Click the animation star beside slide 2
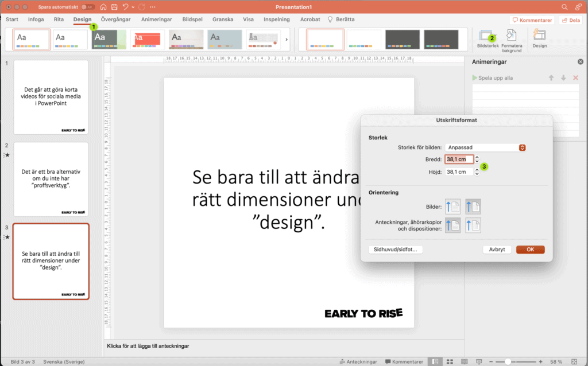Viewport: 588px width, 366px height. pos(7,155)
